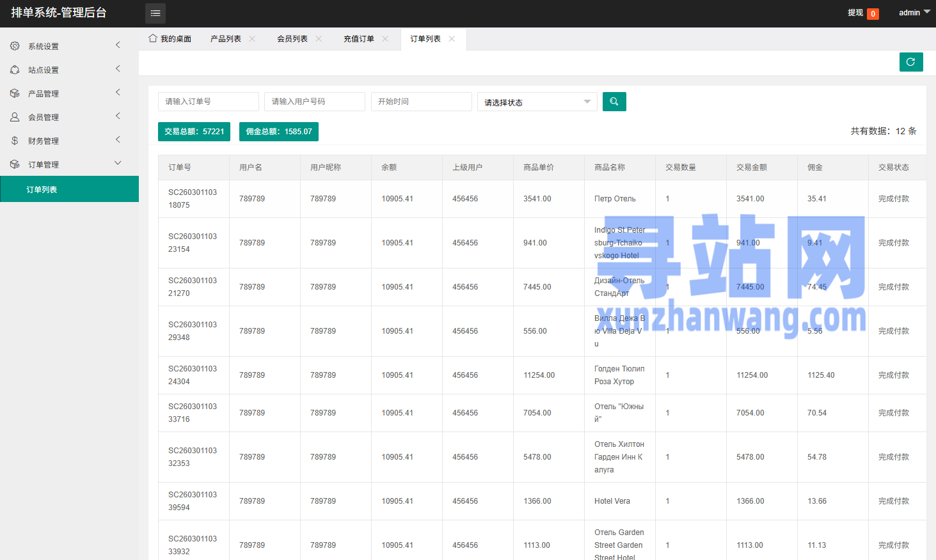
Task: Click the 会员管理 person icon in sidebar
Action: (x=15, y=117)
